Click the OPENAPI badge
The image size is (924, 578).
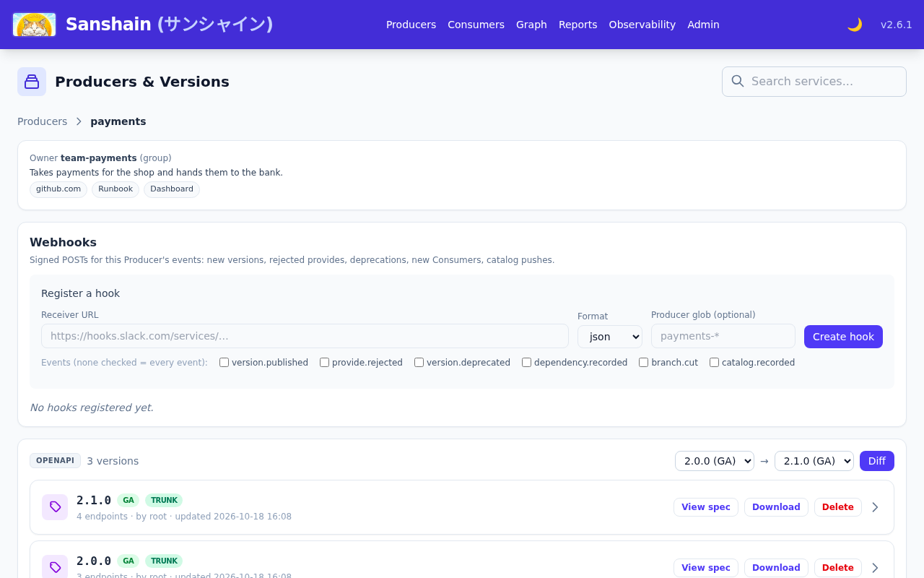pyautogui.click(x=55, y=461)
